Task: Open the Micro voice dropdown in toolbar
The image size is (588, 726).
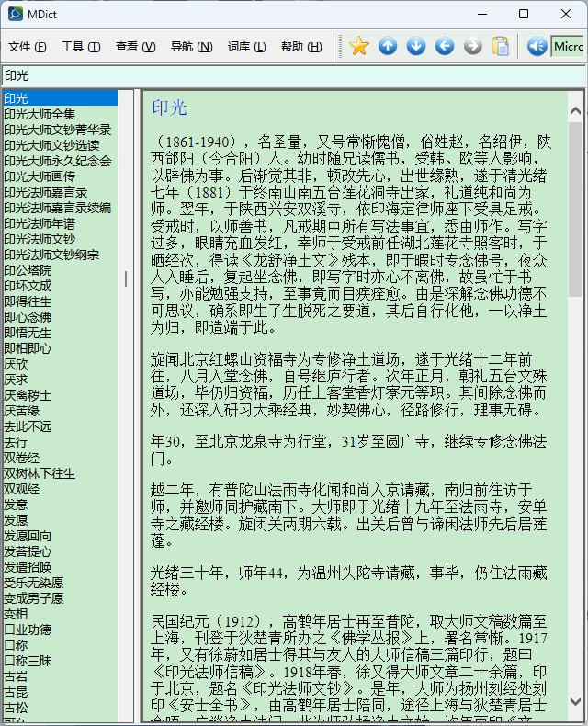Action: (569, 46)
